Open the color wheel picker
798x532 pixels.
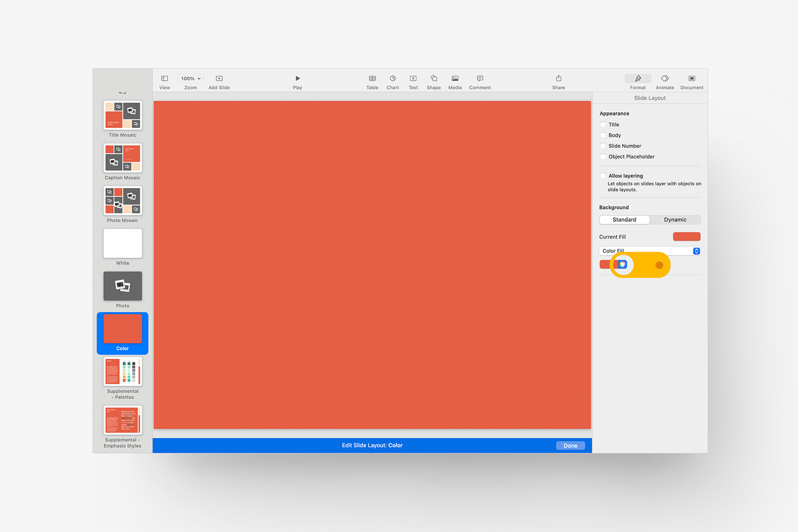coord(623,265)
